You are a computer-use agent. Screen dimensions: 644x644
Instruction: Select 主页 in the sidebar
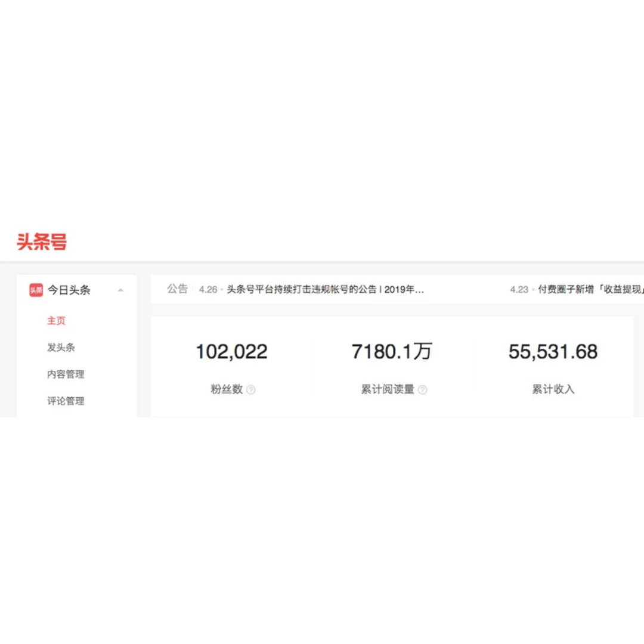[x=56, y=321]
